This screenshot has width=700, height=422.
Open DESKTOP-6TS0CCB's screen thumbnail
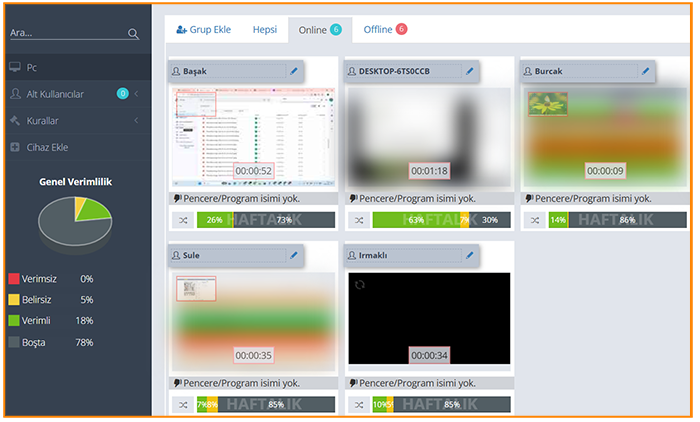pyautogui.click(x=429, y=137)
